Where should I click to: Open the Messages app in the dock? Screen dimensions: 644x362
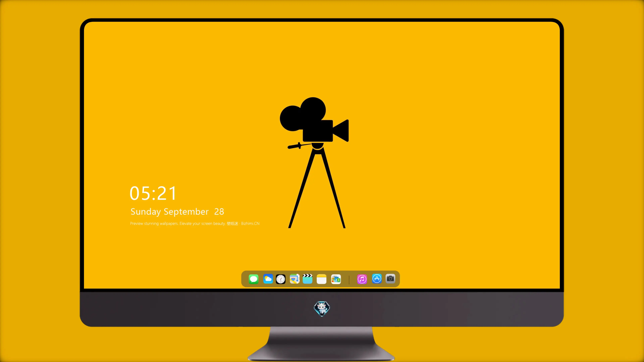click(254, 279)
